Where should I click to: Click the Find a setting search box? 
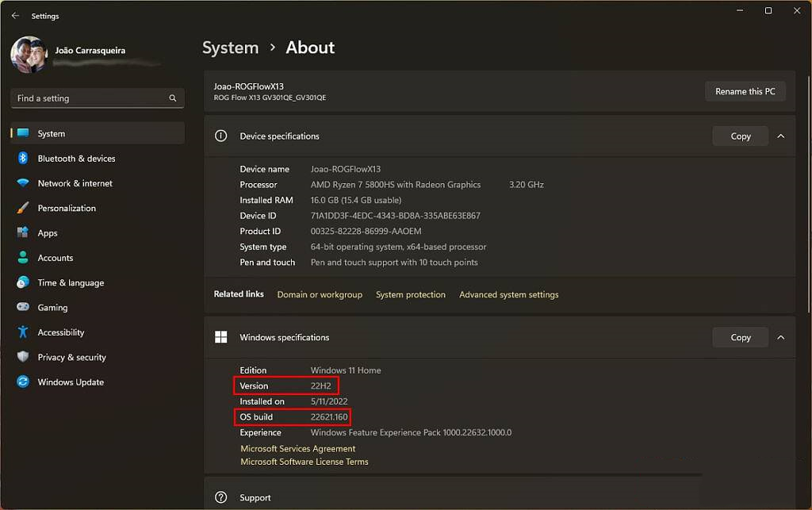click(x=97, y=98)
